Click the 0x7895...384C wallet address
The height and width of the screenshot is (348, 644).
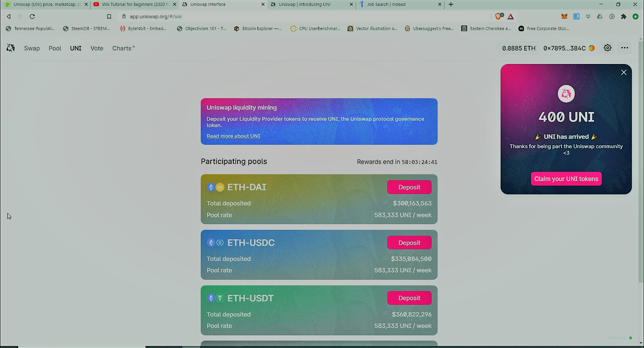click(x=564, y=48)
